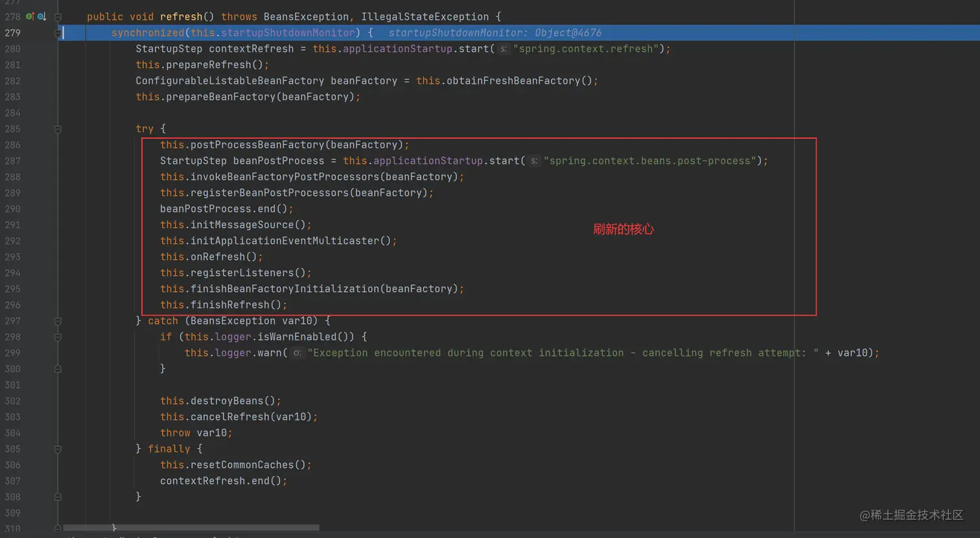Collapse the refresh() method fold marker
The height and width of the screenshot is (538, 980).
point(58,17)
